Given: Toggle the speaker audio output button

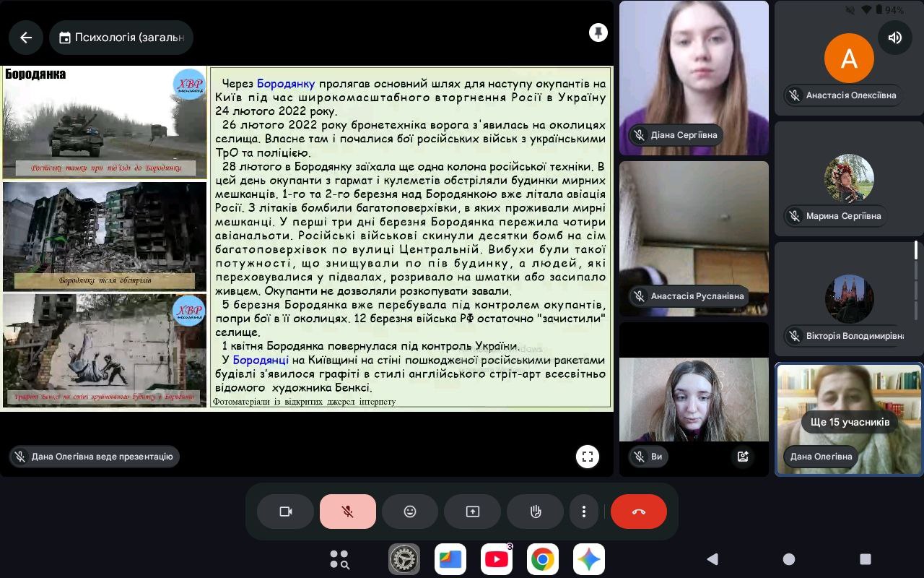Looking at the screenshot, I should point(895,38).
